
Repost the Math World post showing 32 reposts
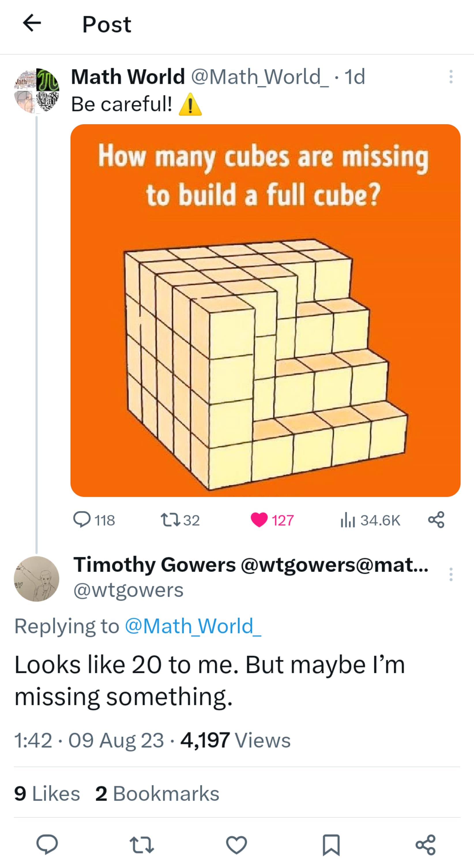tap(171, 520)
